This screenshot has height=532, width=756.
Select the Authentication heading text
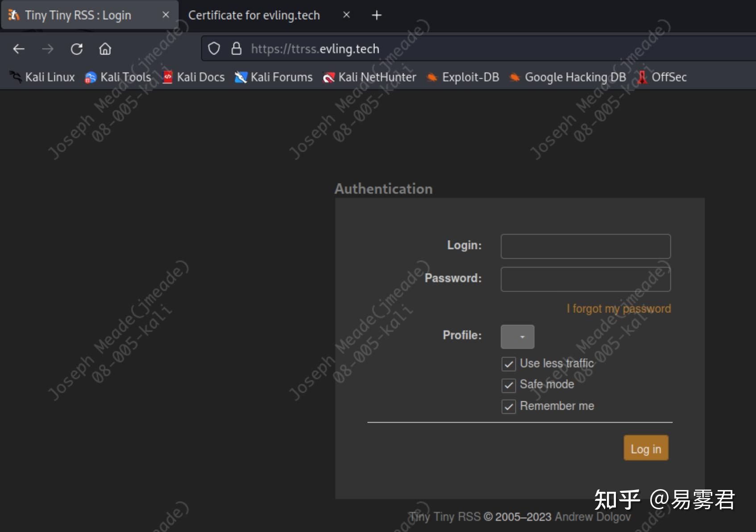384,188
